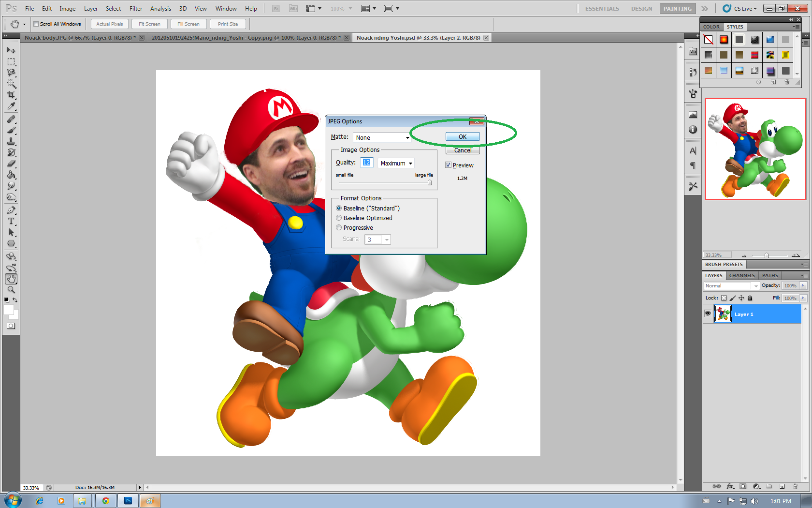Screen dimensions: 812x508
Task: Click the Print Size button
Action: [228, 24]
